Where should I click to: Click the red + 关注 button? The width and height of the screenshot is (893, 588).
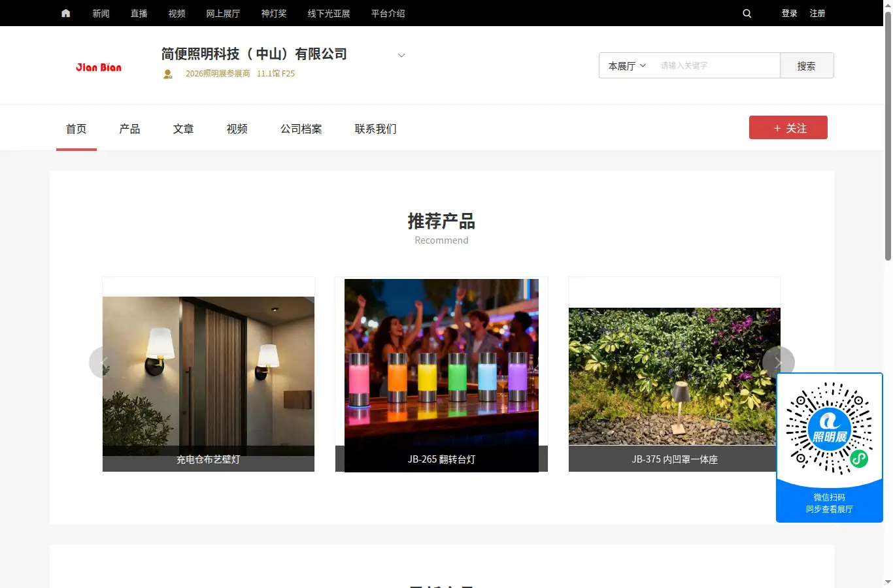[x=788, y=127]
